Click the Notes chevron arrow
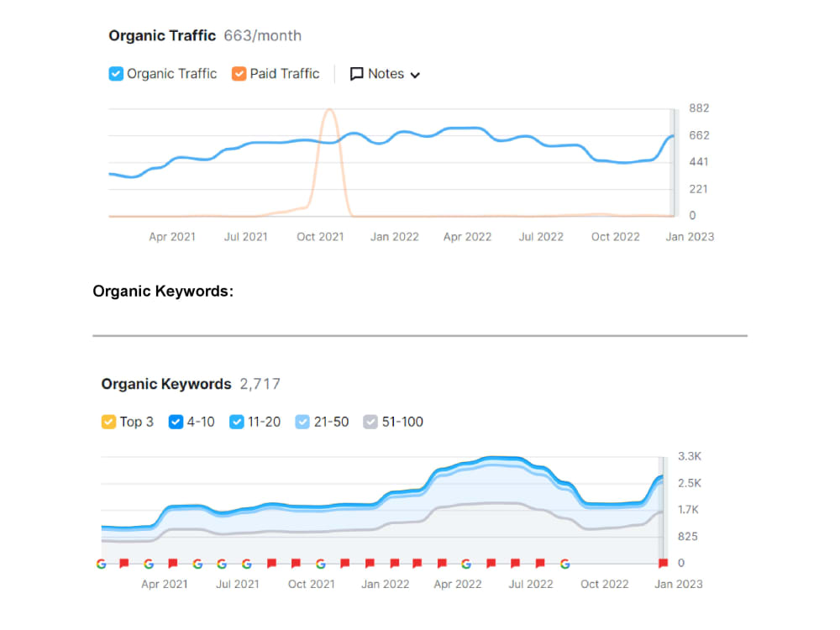This screenshot has width=840, height=630. coord(415,75)
